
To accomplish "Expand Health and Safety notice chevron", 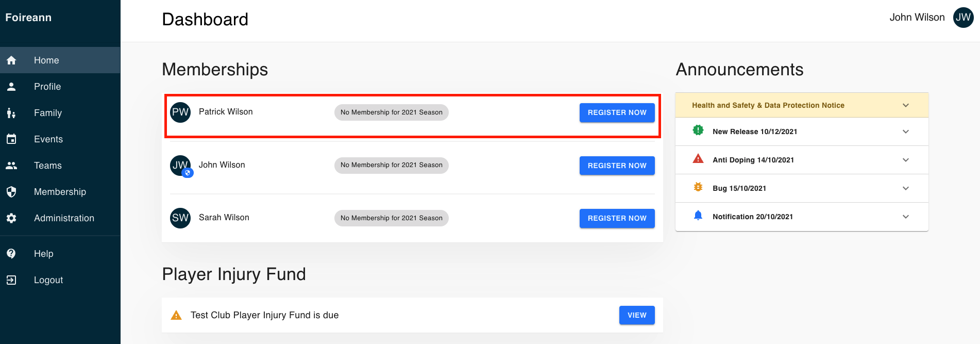I will click(x=906, y=105).
